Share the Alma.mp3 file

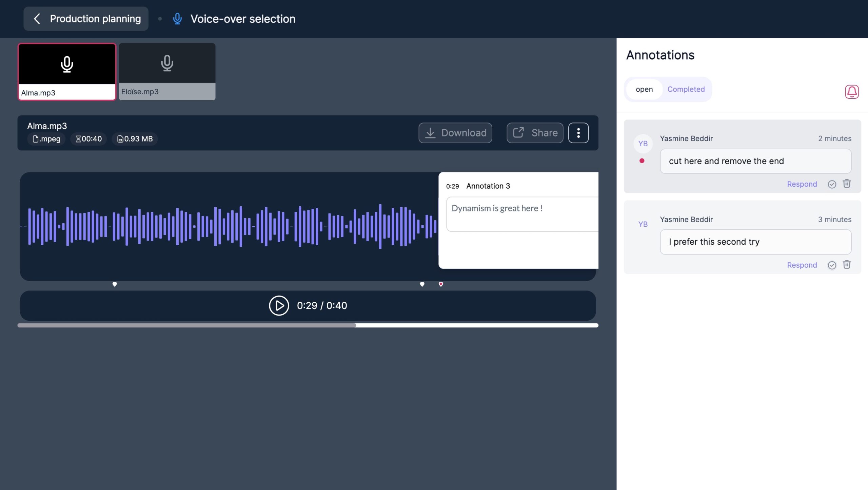click(535, 133)
